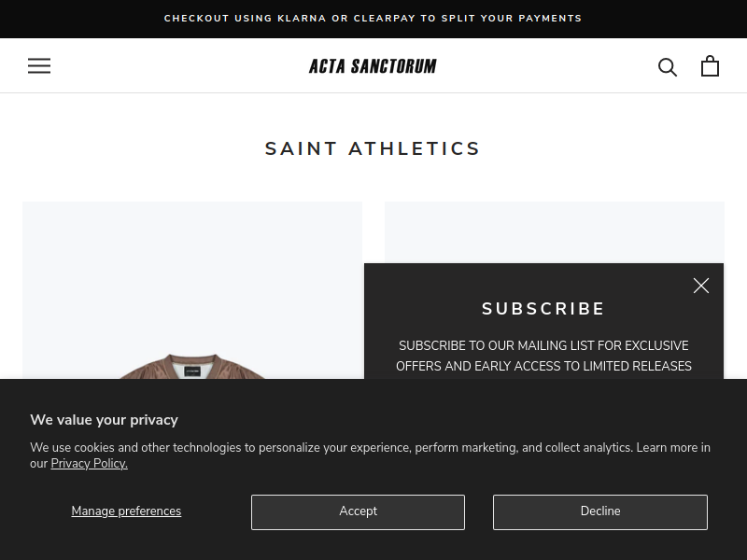This screenshot has height=560, width=747.
Task: Open the search magnifier icon
Action: point(668,66)
